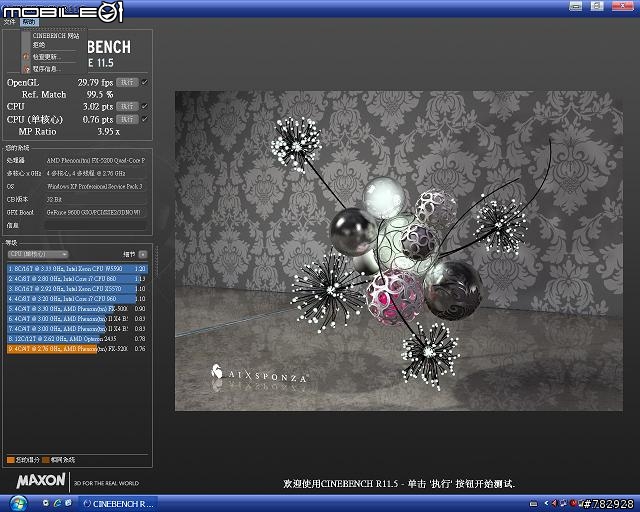Viewport: 640px width, 512px height.
Task: Open the 文件 menu
Action: coord(10,22)
